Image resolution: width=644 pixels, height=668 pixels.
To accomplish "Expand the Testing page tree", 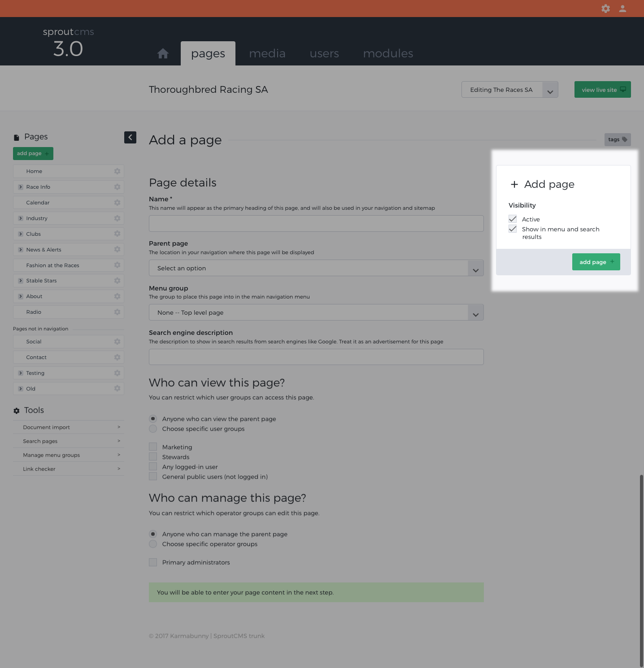I will (x=21, y=373).
